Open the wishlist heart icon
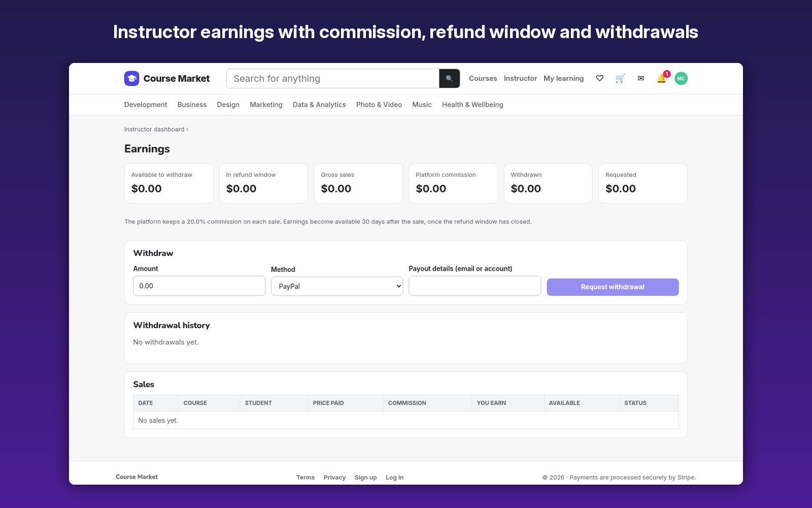Viewport: 812px width, 508px height. click(599, 78)
